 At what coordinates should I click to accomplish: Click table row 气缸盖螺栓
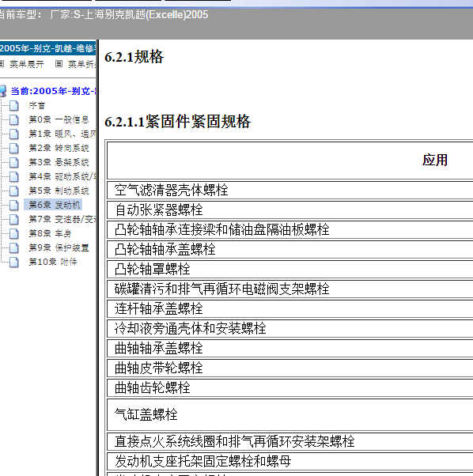coord(290,414)
